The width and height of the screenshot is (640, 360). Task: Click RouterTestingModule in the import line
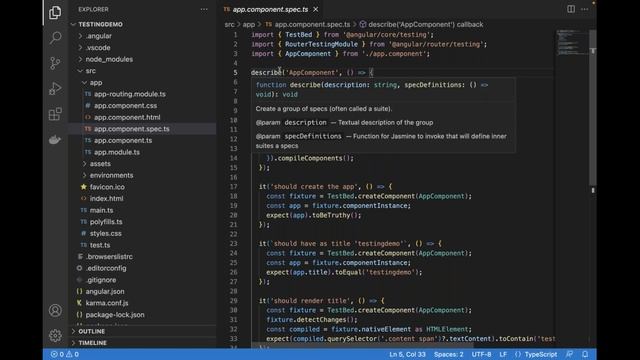pos(321,44)
